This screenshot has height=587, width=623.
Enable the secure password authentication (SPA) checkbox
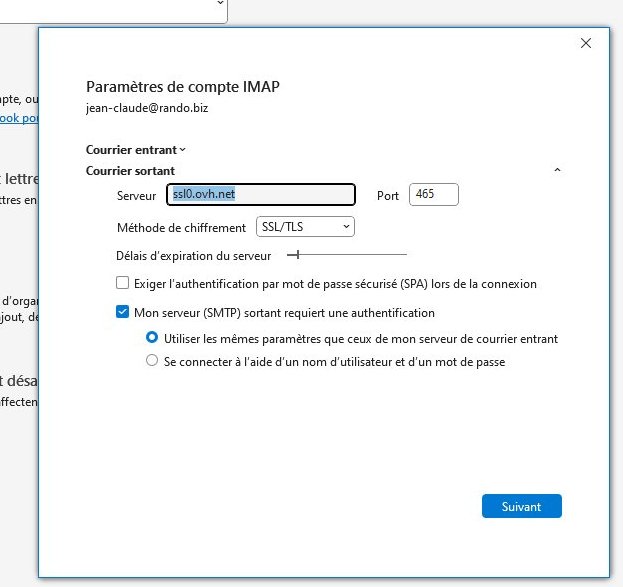pyautogui.click(x=123, y=284)
